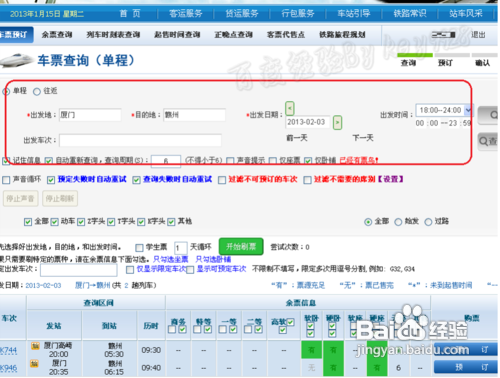Image resolution: width=500 pixels, height=378 pixels.
Task: Click the 预订 button for K946
Action: [466, 367]
